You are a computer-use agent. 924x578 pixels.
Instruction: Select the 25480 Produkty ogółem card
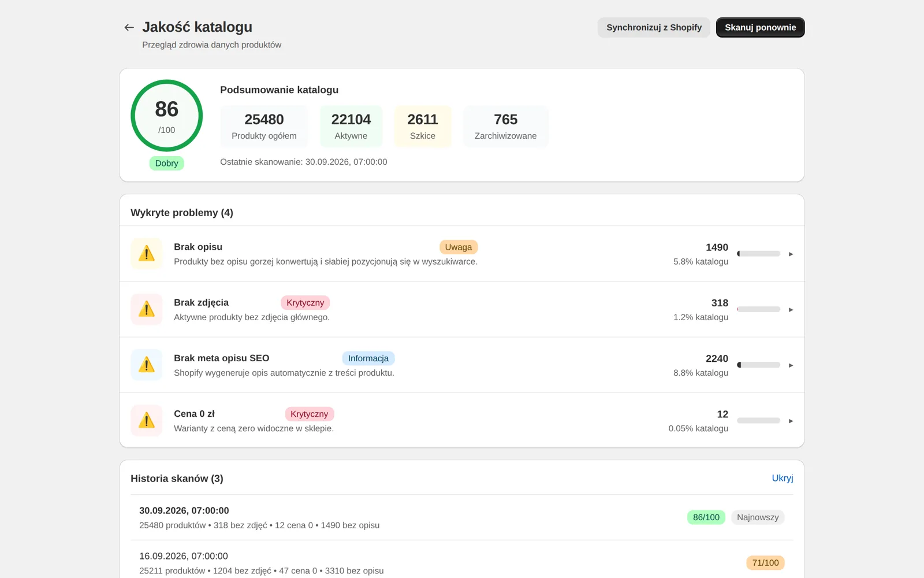click(264, 127)
